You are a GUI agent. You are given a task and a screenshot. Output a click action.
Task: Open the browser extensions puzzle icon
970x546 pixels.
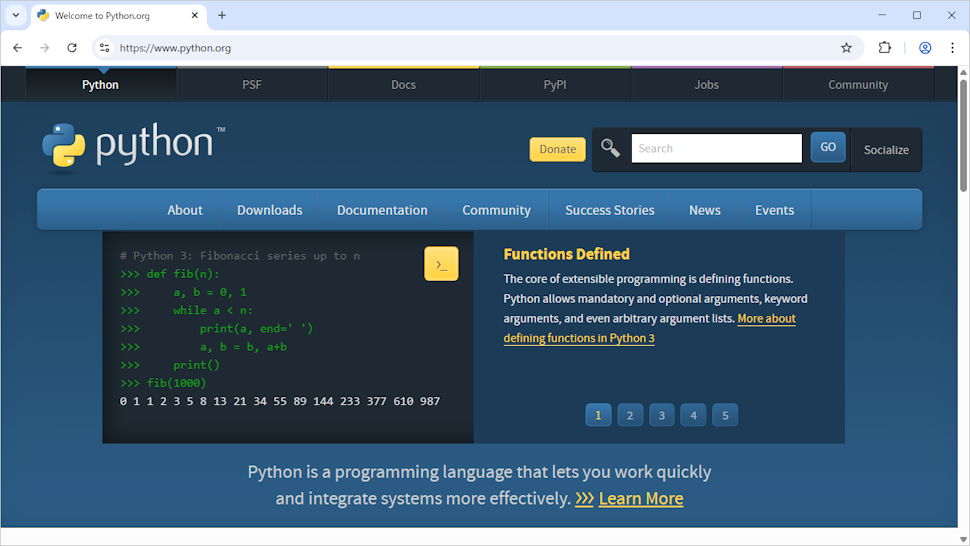click(x=885, y=48)
